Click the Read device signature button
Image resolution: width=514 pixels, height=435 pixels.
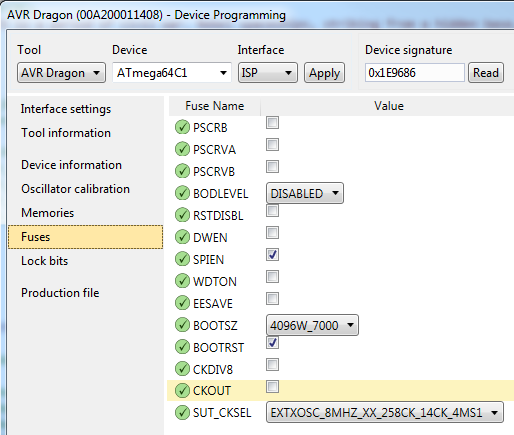coord(486,73)
